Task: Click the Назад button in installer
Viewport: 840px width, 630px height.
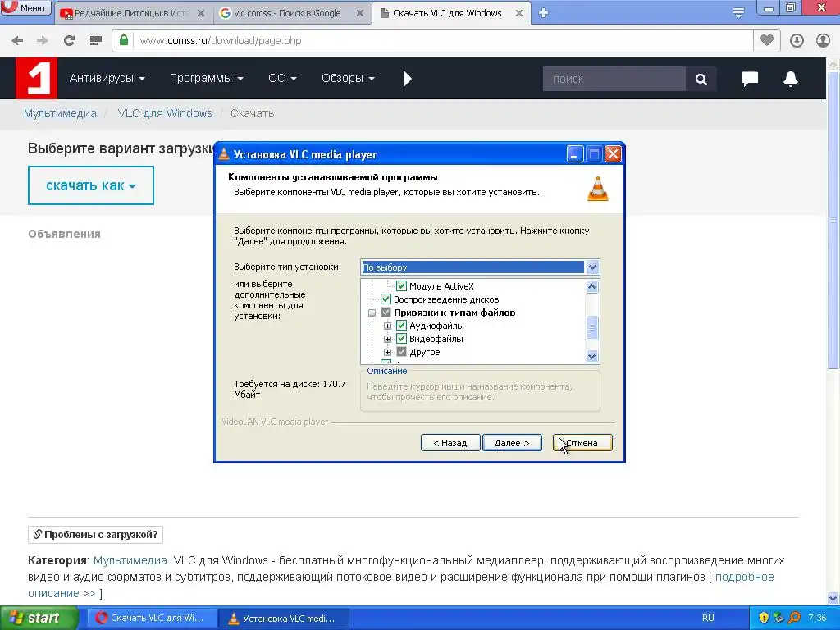Action: pos(450,443)
